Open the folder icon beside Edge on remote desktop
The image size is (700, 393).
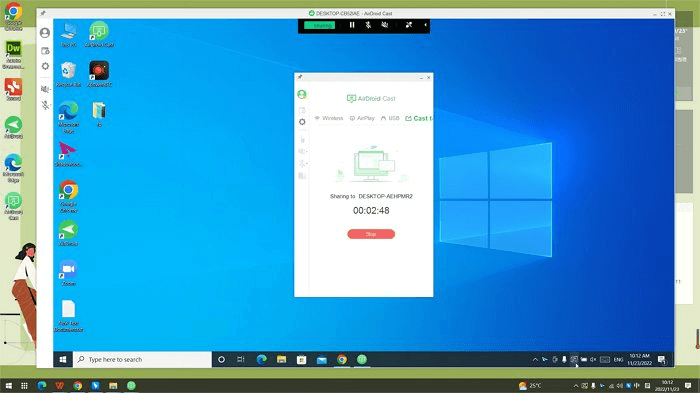click(x=99, y=114)
